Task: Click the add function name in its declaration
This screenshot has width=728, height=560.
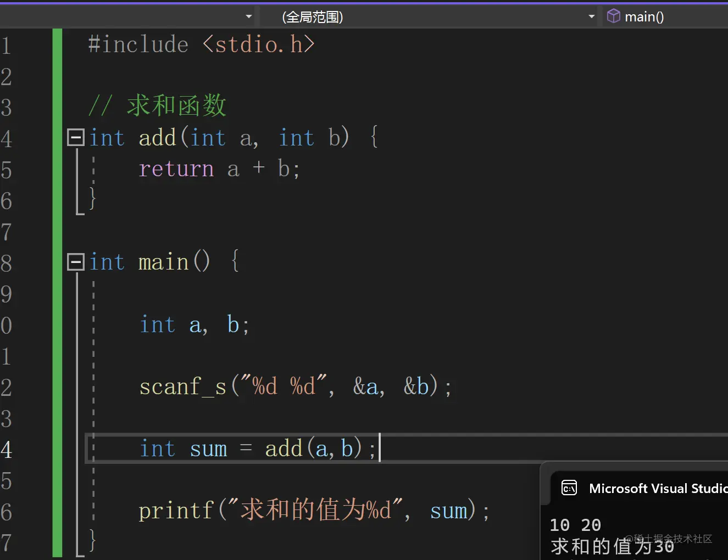Action: pos(157,137)
